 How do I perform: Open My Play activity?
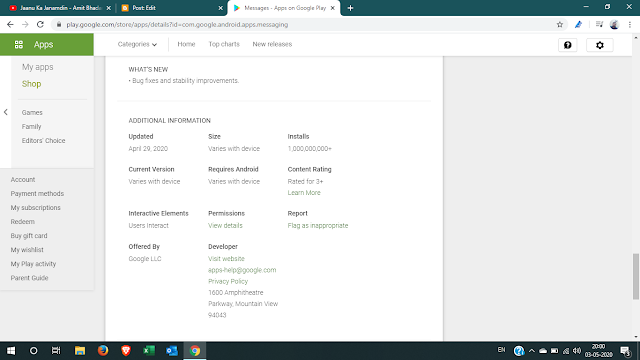point(33,264)
